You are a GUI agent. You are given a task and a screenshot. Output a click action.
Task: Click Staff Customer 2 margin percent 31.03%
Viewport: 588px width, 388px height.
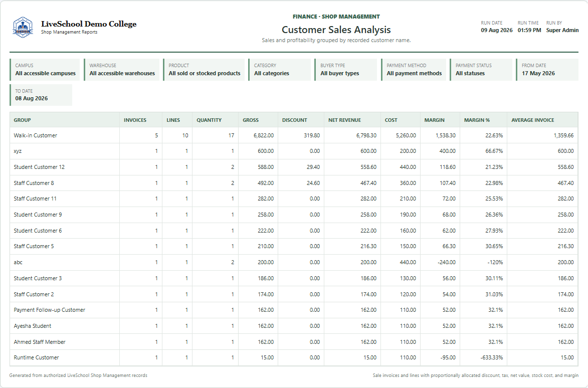[x=494, y=295]
